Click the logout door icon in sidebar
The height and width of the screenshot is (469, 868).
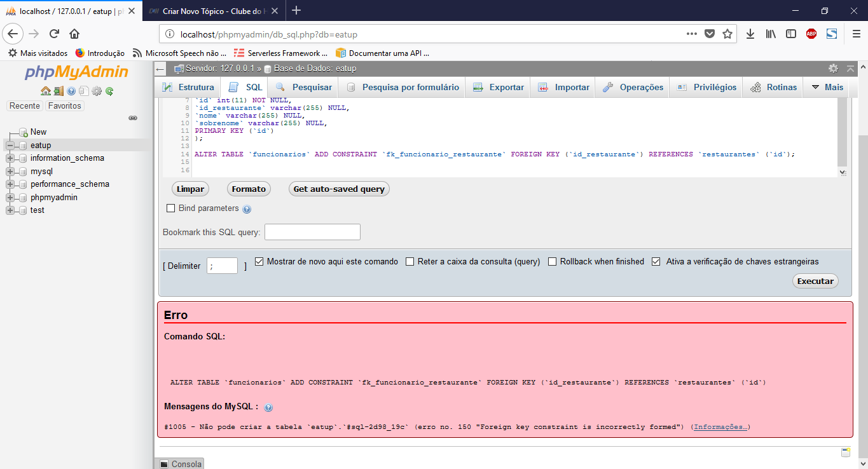(x=58, y=91)
